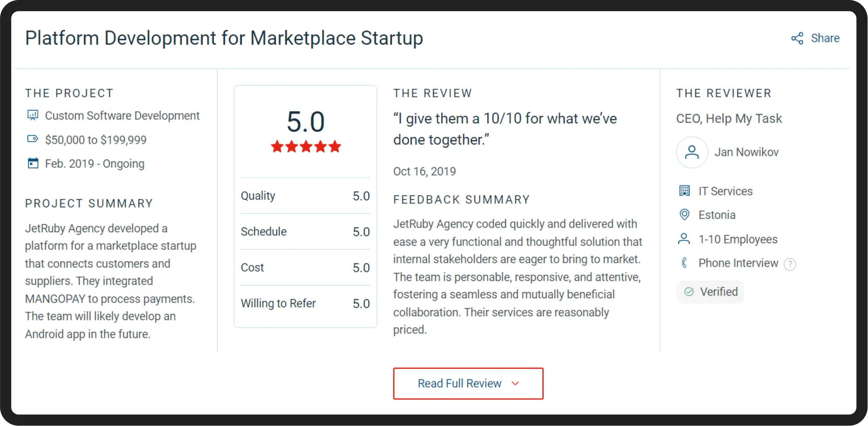Click the Share link text
This screenshot has height=426, width=868.
pyautogui.click(x=825, y=38)
